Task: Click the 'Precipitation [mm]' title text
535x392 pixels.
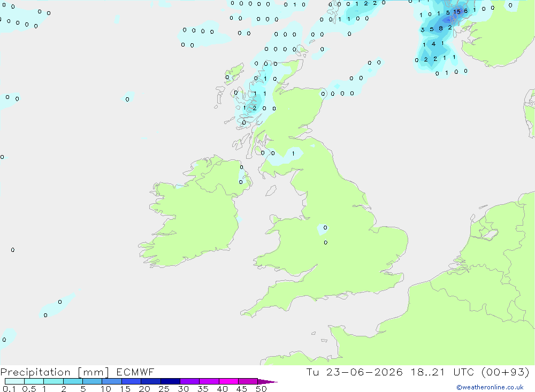Action: [55, 372]
